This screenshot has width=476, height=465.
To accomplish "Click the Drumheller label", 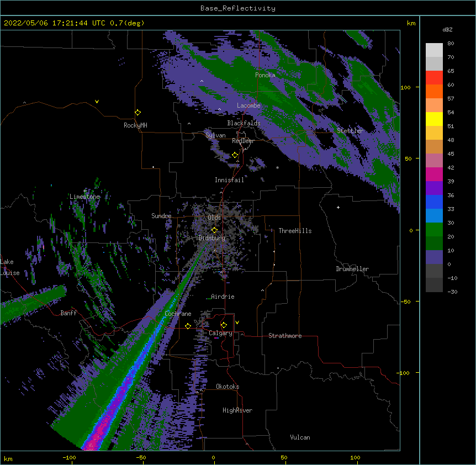I will 352,269.
